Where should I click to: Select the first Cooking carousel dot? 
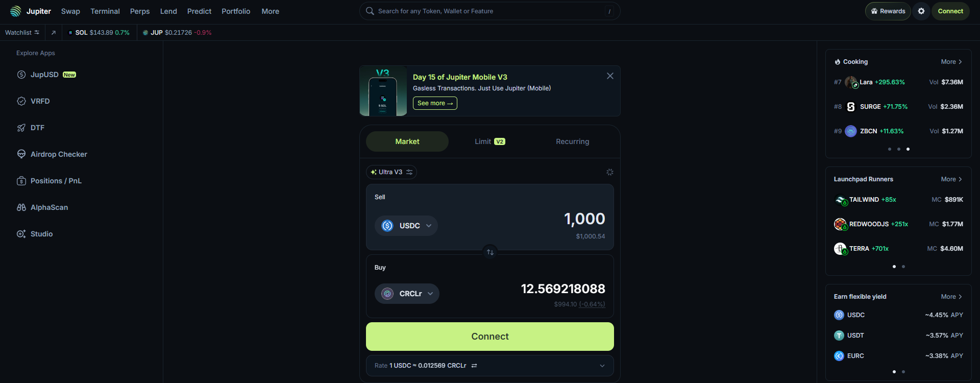(890, 149)
